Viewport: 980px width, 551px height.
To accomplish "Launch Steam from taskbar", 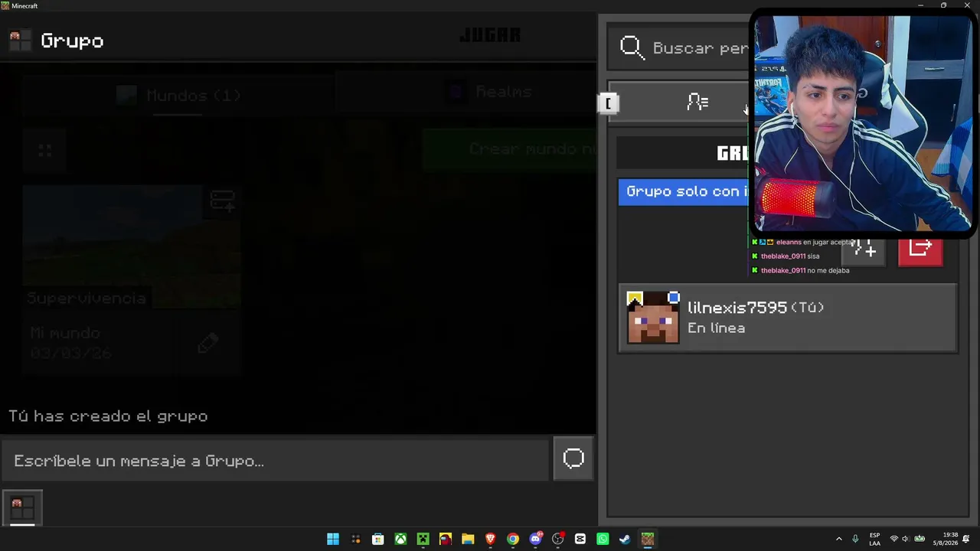I will [626, 540].
